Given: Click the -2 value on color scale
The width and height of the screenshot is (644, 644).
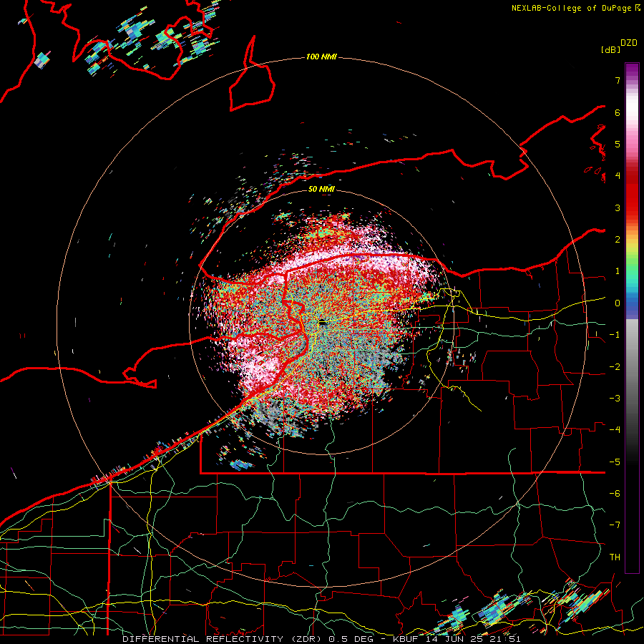Looking at the screenshot, I should 615,367.
